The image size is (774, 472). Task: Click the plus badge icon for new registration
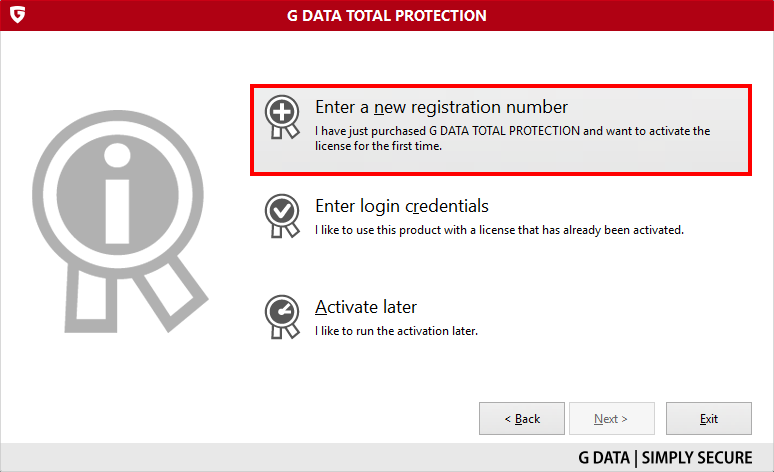(x=282, y=117)
